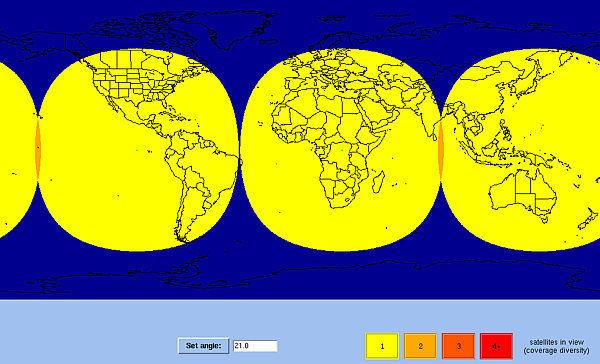Click the satellites in view legend label
The image size is (600, 364).
click(556, 346)
